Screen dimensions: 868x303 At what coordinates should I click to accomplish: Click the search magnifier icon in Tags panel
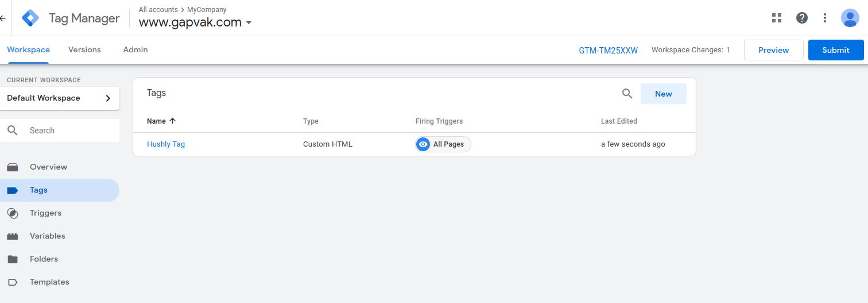coord(627,94)
